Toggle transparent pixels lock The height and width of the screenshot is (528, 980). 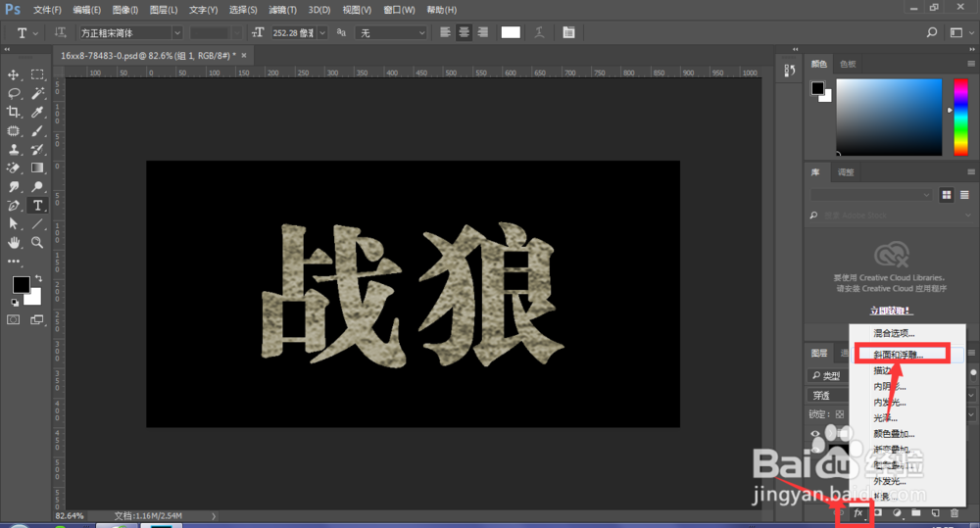tap(840, 414)
